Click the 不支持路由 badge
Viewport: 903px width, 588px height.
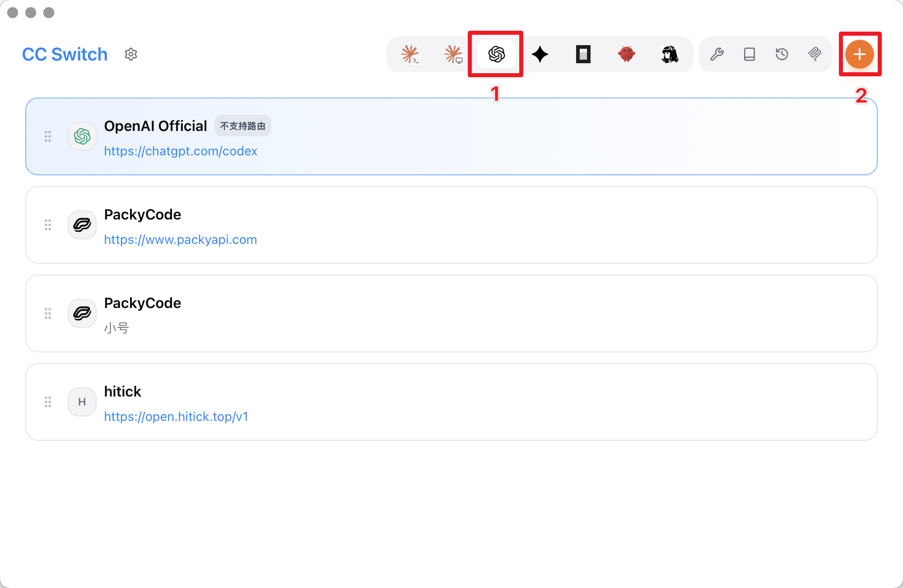(242, 126)
